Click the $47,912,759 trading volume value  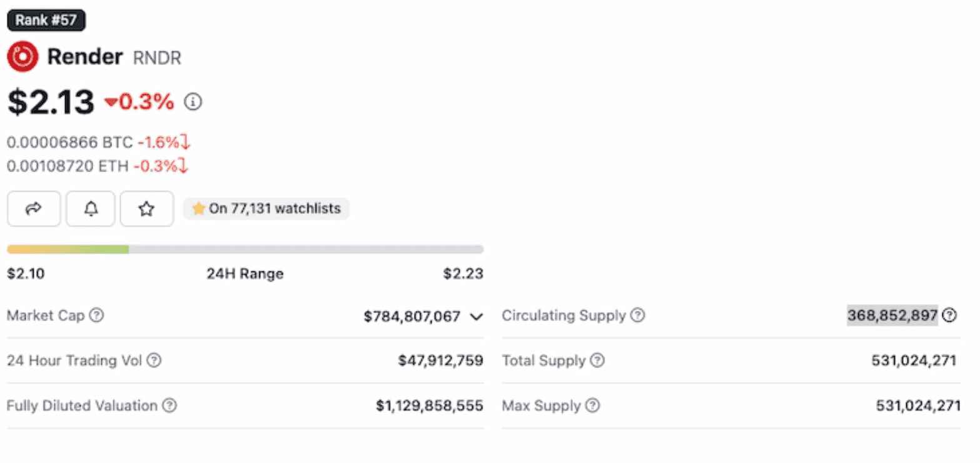tap(441, 360)
